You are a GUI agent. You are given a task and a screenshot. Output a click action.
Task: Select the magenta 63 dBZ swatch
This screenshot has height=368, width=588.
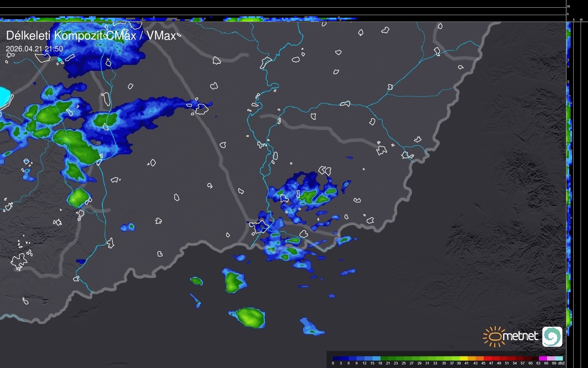click(542, 358)
